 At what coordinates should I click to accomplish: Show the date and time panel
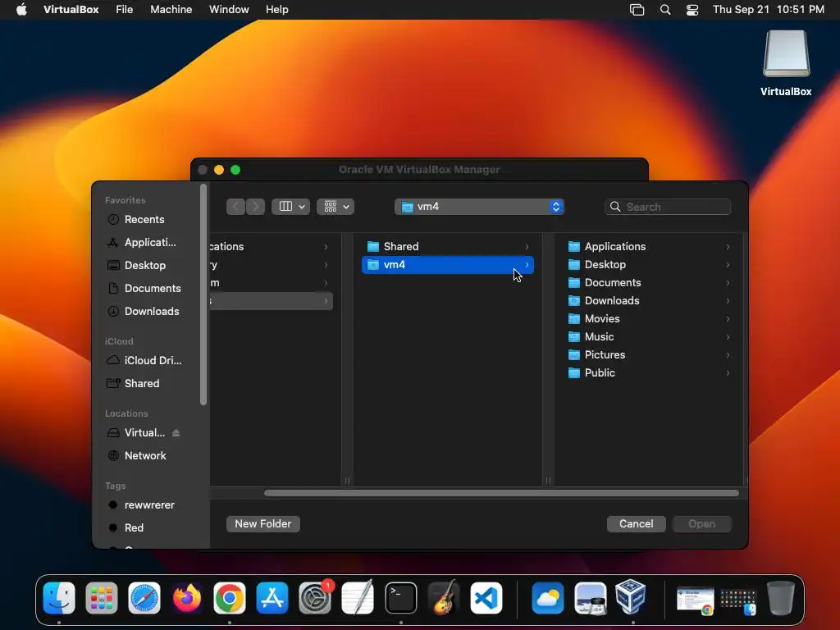pos(768,10)
